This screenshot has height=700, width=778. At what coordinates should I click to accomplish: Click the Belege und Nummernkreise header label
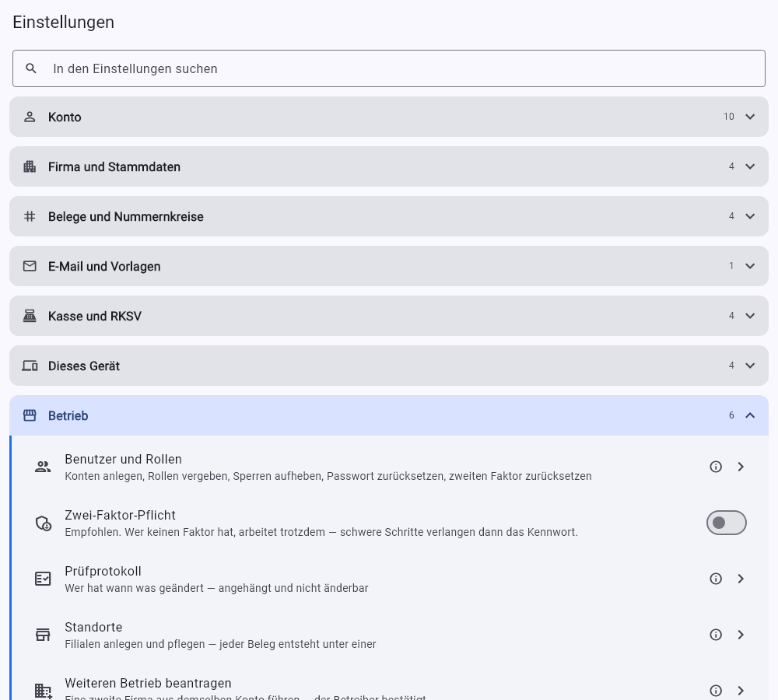pyautogui.click(x=125, y=217)
